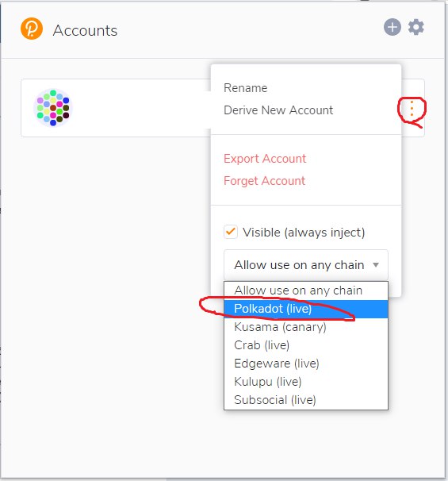The width and height of the screenshot is (448, 481).
Task: Select Subsocial (live) option
Action: (x=306, y=400)
